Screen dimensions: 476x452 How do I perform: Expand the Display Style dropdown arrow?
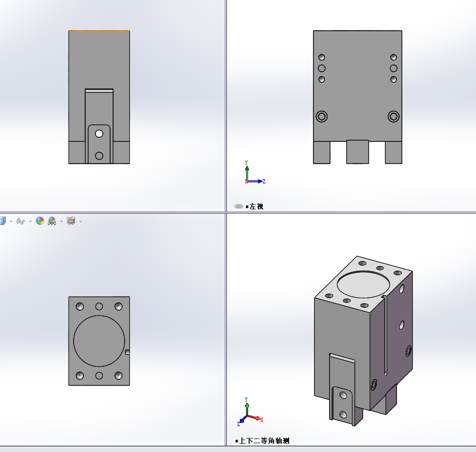[11, 221]
